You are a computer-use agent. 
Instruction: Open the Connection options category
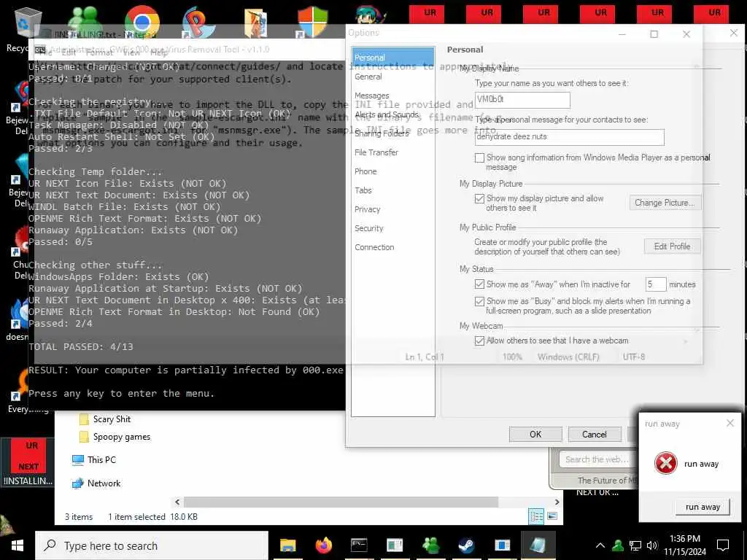374,248
